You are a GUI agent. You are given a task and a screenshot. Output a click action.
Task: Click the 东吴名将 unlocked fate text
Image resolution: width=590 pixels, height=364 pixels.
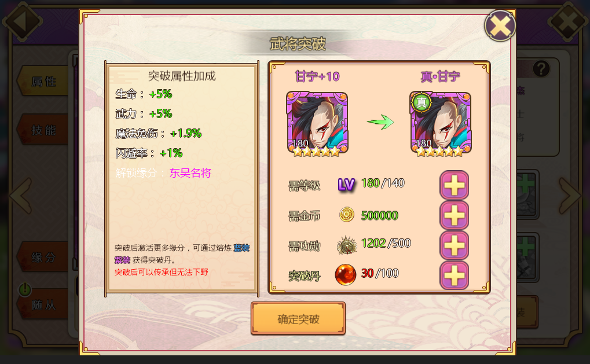190,172
